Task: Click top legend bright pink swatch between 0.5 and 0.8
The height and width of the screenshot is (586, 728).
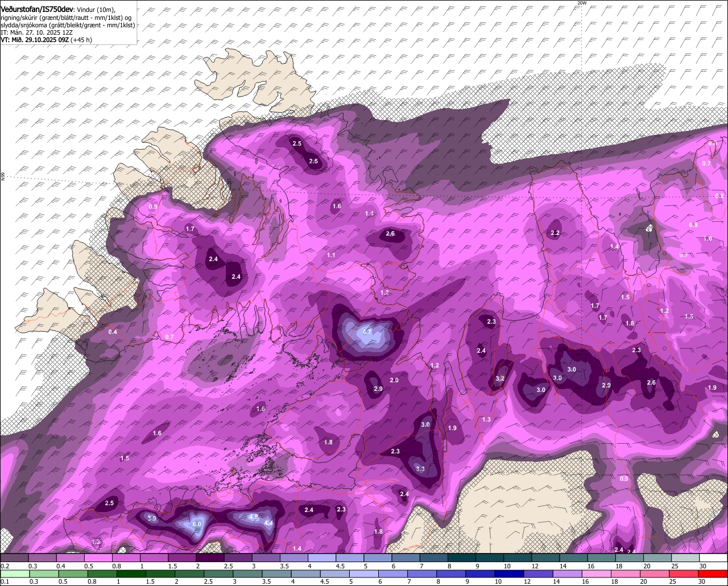Action: [98, 558]
